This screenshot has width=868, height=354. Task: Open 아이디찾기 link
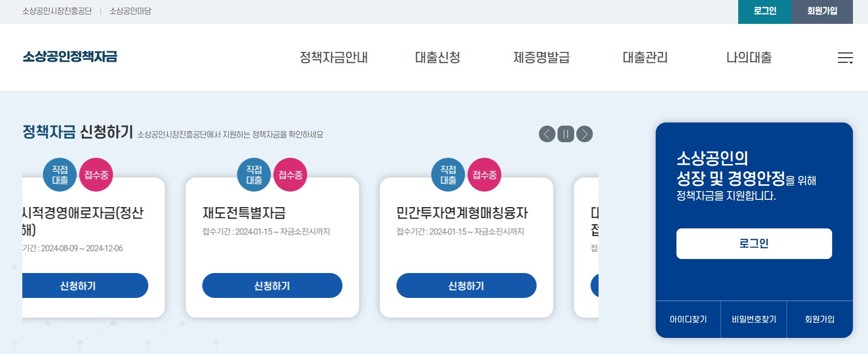[x=687, y=319]
